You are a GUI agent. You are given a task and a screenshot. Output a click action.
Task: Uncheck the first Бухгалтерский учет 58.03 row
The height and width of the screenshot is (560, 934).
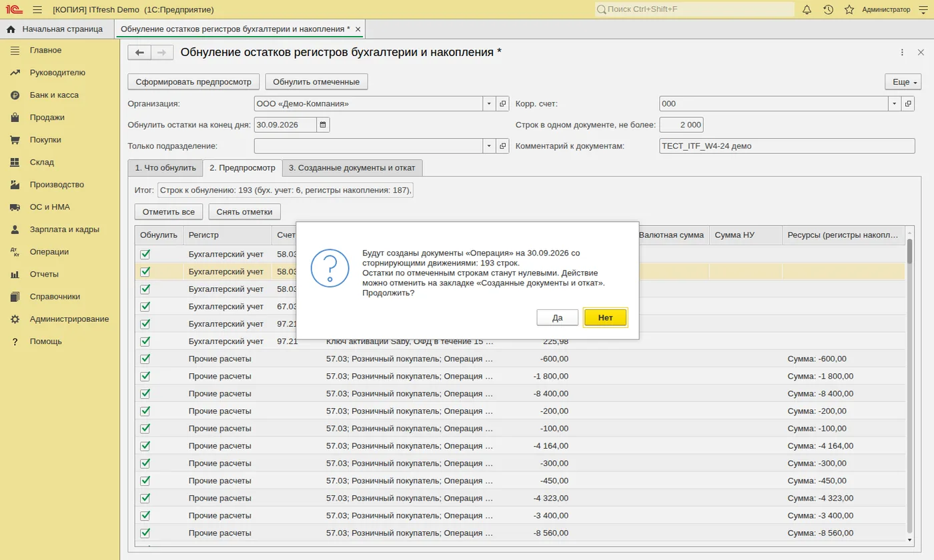pyautogui.click(x=145, y=254)
